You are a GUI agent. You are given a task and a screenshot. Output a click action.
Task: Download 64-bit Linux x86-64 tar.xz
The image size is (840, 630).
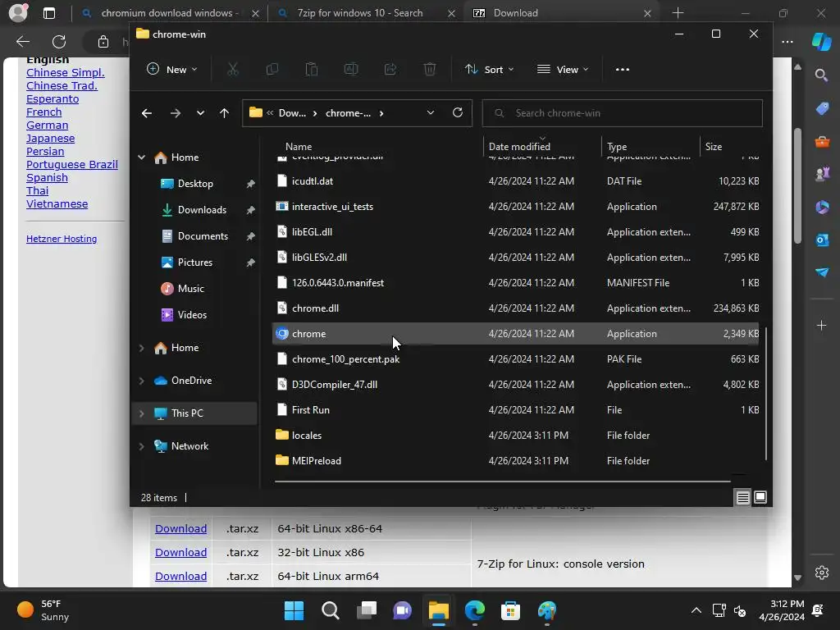180,529
